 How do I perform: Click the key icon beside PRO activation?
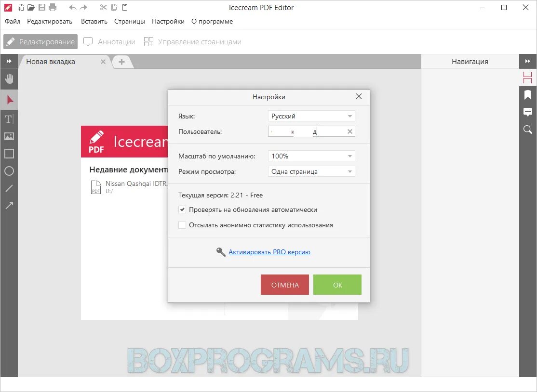pos(221,252)
